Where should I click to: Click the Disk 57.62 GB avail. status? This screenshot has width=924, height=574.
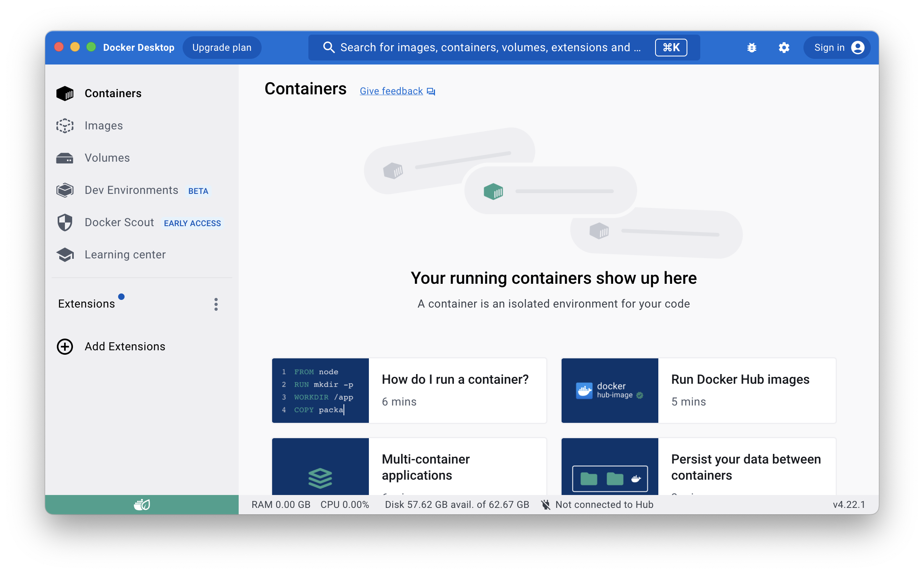(457, 505)
